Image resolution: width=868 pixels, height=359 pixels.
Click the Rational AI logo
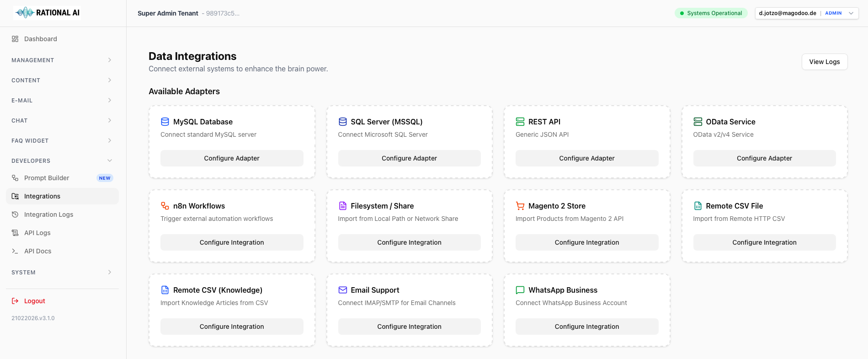click(48, 13)
